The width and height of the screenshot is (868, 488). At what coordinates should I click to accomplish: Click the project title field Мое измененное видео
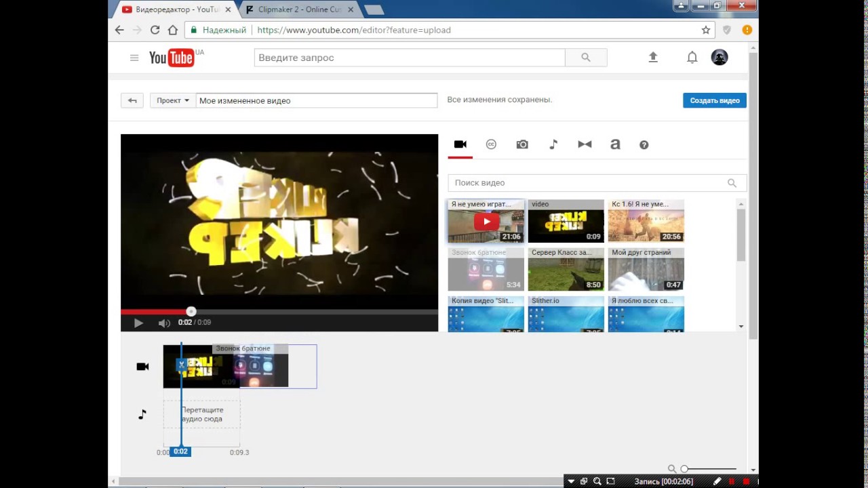tap(317, 100)
